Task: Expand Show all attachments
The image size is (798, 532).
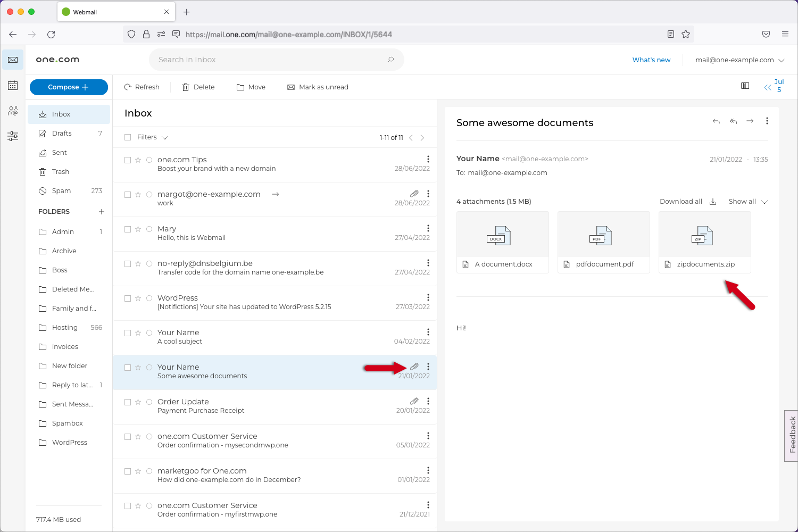Action: (x=747, y=202)
